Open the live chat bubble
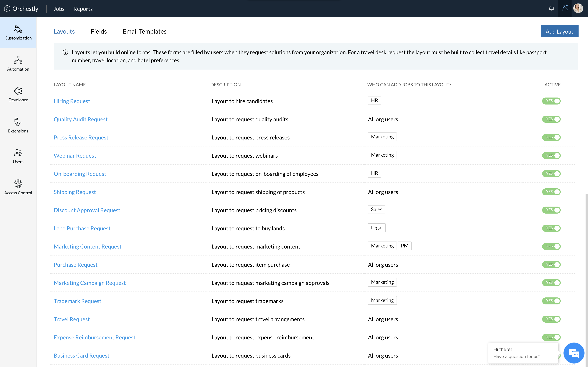 tap(574, 353)
